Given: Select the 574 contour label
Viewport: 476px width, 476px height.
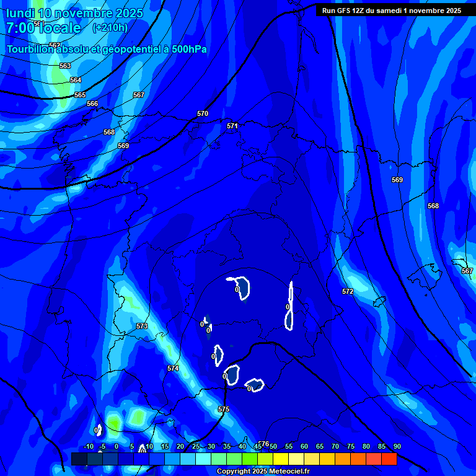Looking at the screenshot, I should pyautogui.click(x=173, y=369).
